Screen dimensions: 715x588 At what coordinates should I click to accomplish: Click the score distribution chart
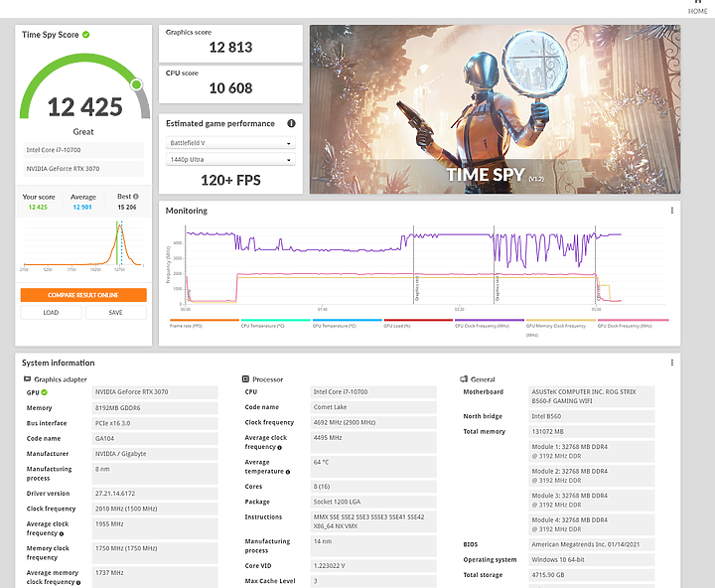83,245
